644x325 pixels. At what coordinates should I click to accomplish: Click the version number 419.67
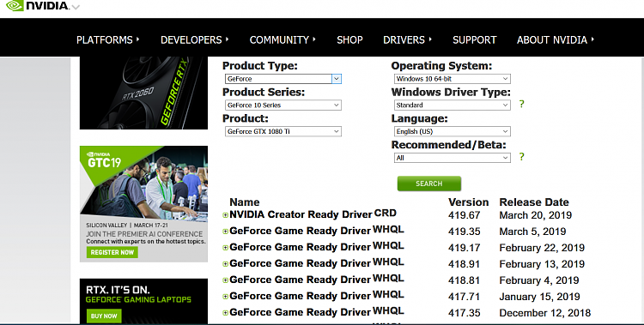tap(464, 215)
